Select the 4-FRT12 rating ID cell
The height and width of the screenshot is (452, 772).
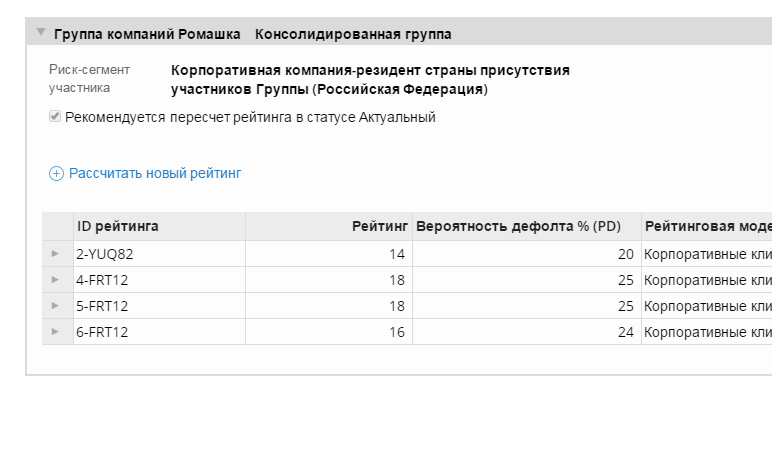point(160,280)
